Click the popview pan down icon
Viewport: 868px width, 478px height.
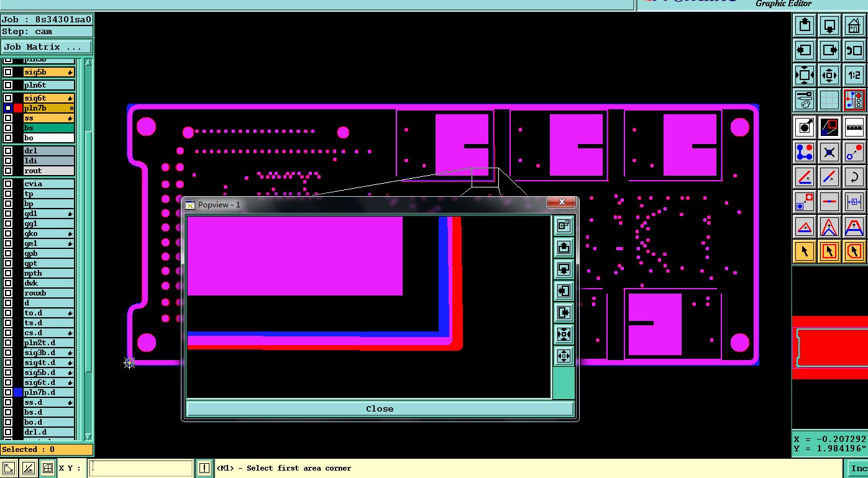[x=564, y=269]
